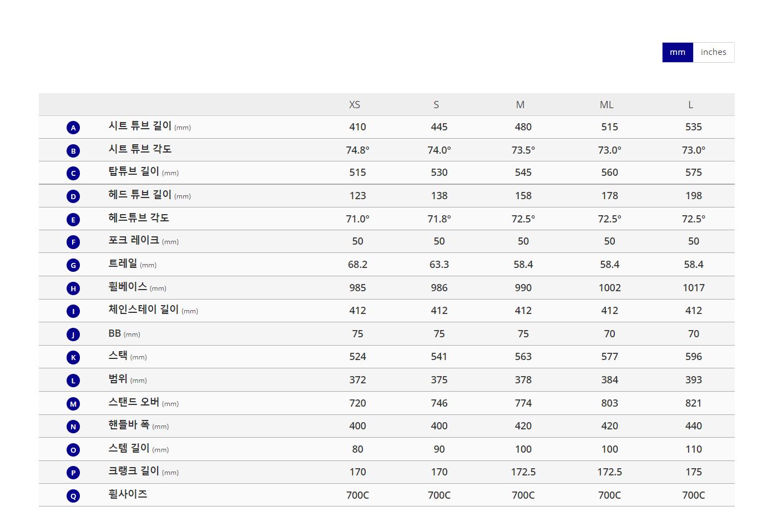The image size is (773, 532).
Task: Select the S size column header
Action: click(436, 105)
